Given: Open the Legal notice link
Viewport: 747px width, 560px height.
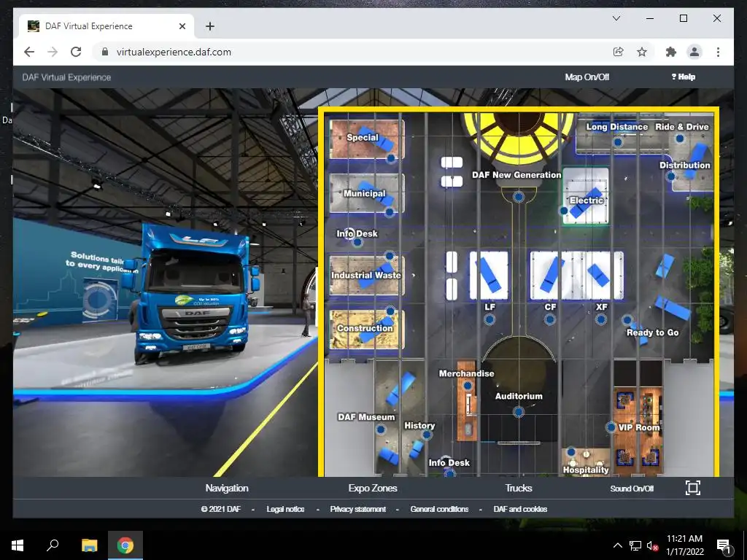Looking at the screenshot, I should (x=285, y=509).
